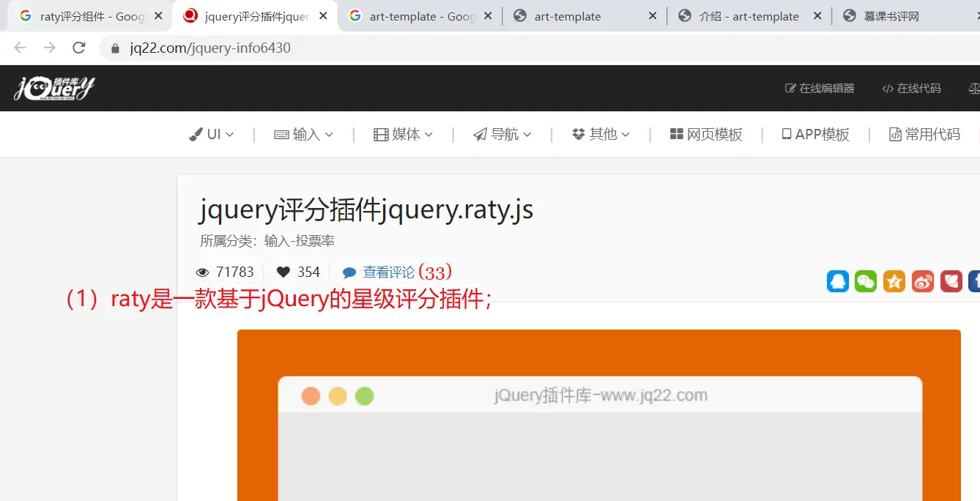Open the 网页模板 menu item
The image size is (980, 501).
(x=706, y=134)
